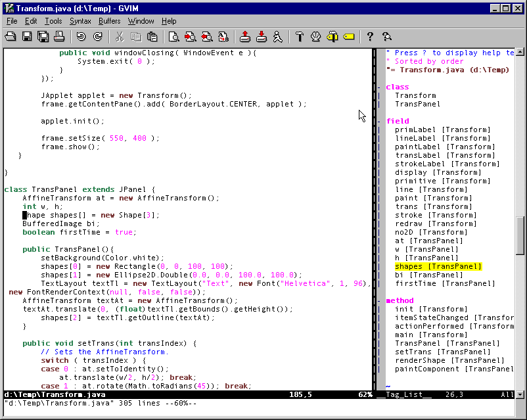Collapse the method fold in tag list
Viewport: 527px width, 420px height.
379,300
